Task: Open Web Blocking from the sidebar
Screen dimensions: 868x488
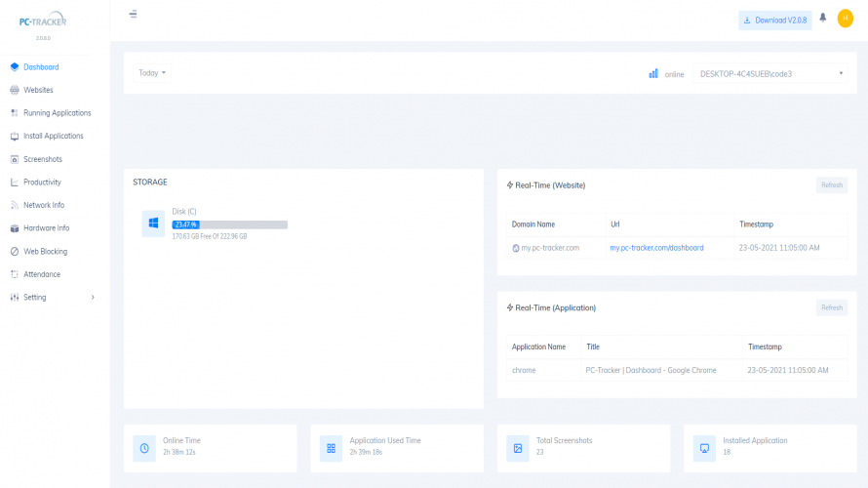Action: (x=45, y=252)
